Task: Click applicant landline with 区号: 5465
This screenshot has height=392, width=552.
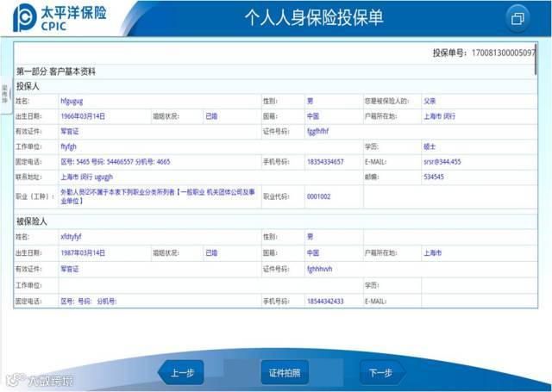Action: coord(115,162)
